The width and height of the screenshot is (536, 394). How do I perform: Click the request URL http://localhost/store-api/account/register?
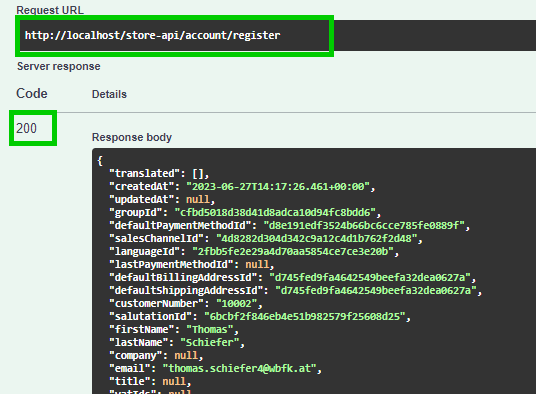(x=152, y=35)
